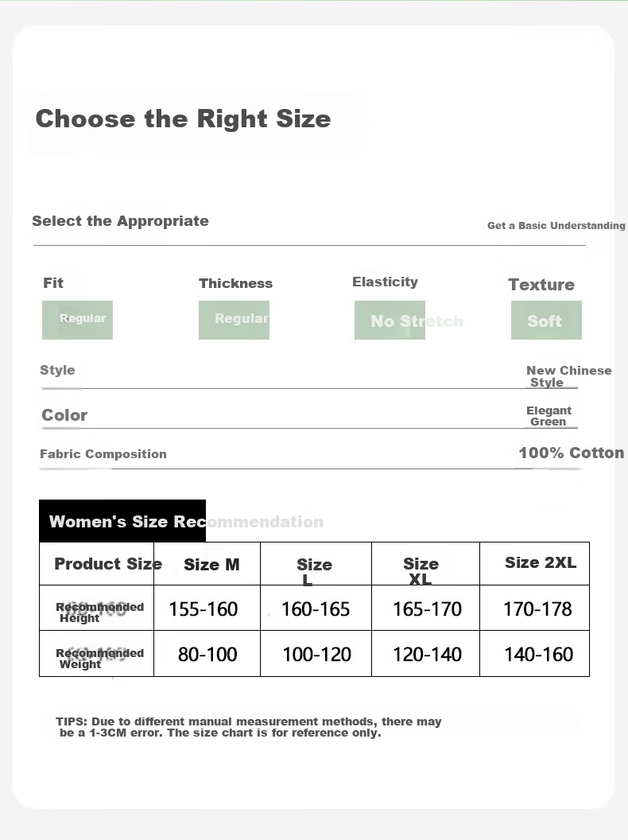Select the No Stretch elasticity badge
The image size is (628, 840).
(x=390, y=320)
